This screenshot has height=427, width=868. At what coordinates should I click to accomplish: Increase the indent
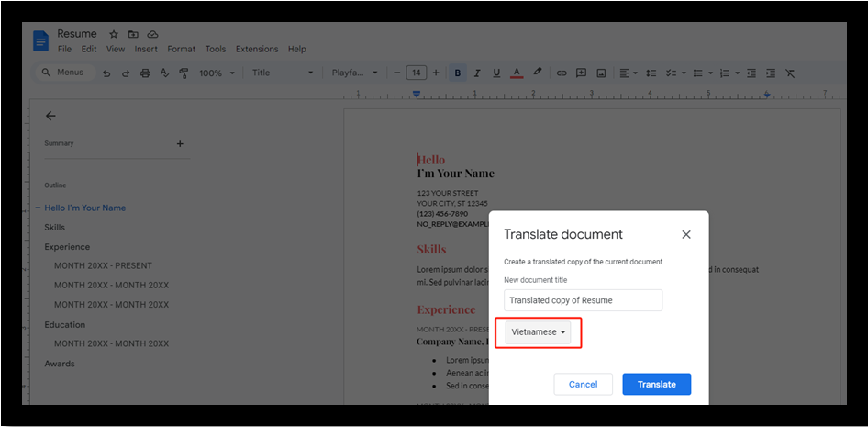(771, 73)
